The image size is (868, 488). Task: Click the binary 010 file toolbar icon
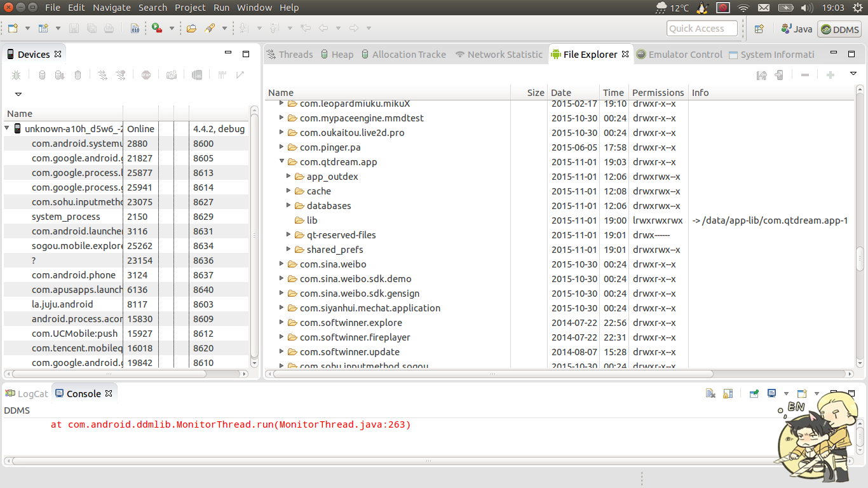(135, 29)
